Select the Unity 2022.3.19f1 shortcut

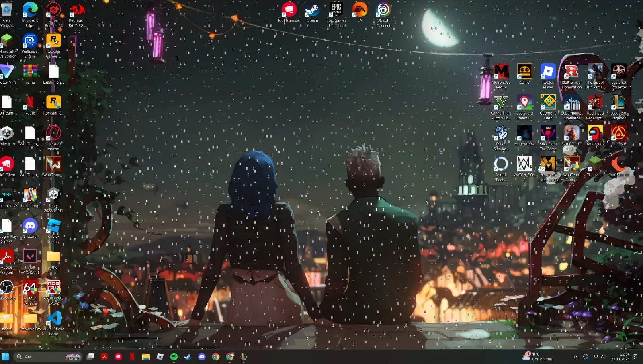[x=53, y=200]
